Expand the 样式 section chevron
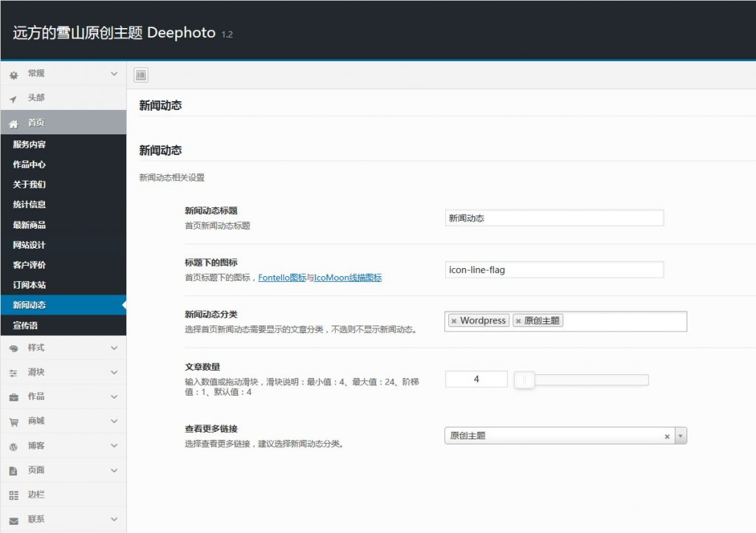756x533 pixels. pyautogui.click(x=115, y=347)
